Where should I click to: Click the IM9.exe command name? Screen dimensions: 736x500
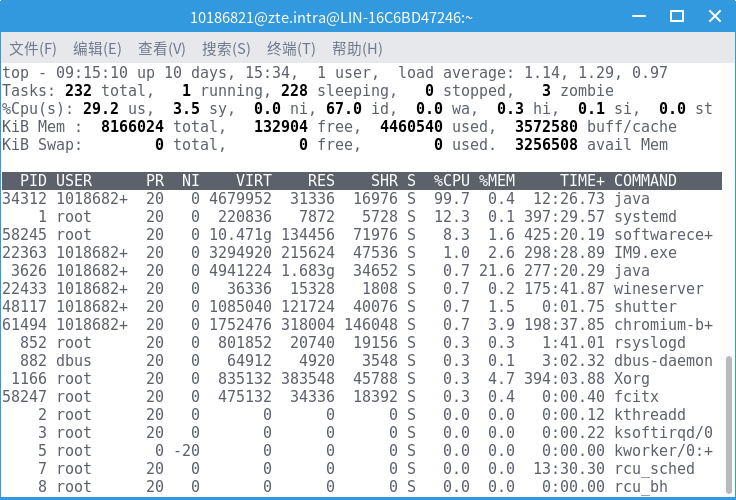point(645,253)
